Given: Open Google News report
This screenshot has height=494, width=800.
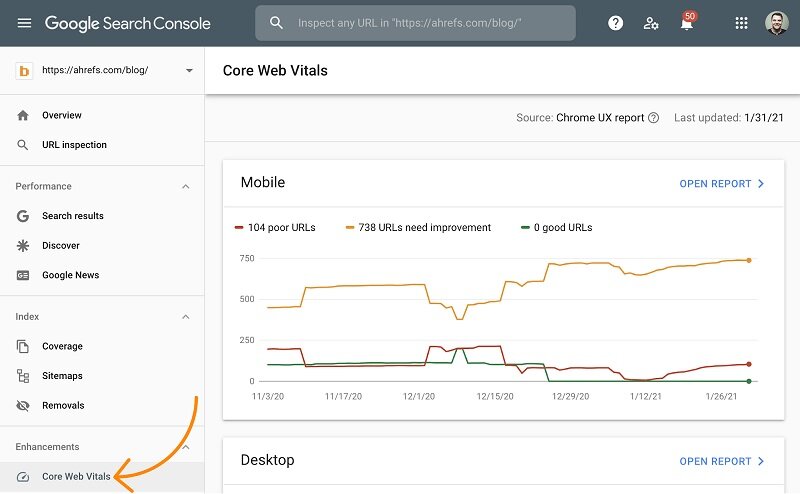Looking at the screenshot, I should [70, 275].
